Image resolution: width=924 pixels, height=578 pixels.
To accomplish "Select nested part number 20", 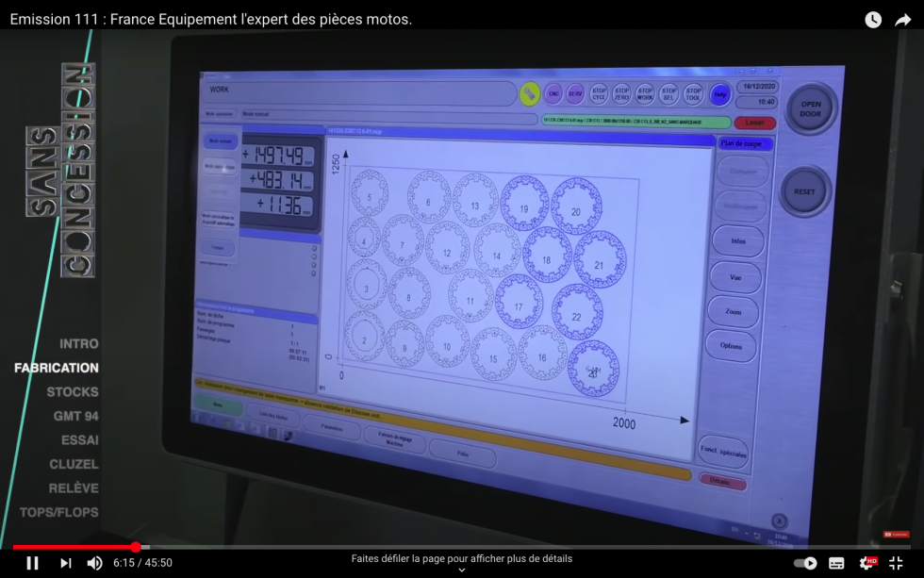I will 576,206.
